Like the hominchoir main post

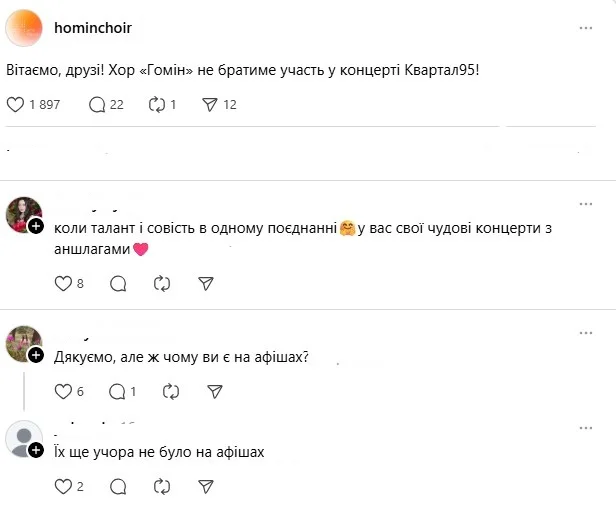coord(15,104)
